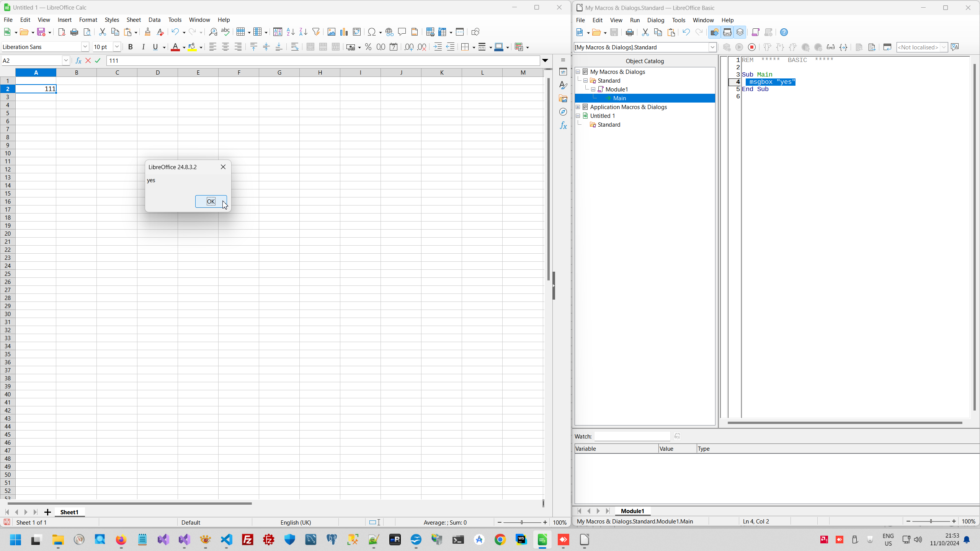This screenshot has height=551, width=980.
Task: Click the Watch input field
Action: [x=632, y=436]
